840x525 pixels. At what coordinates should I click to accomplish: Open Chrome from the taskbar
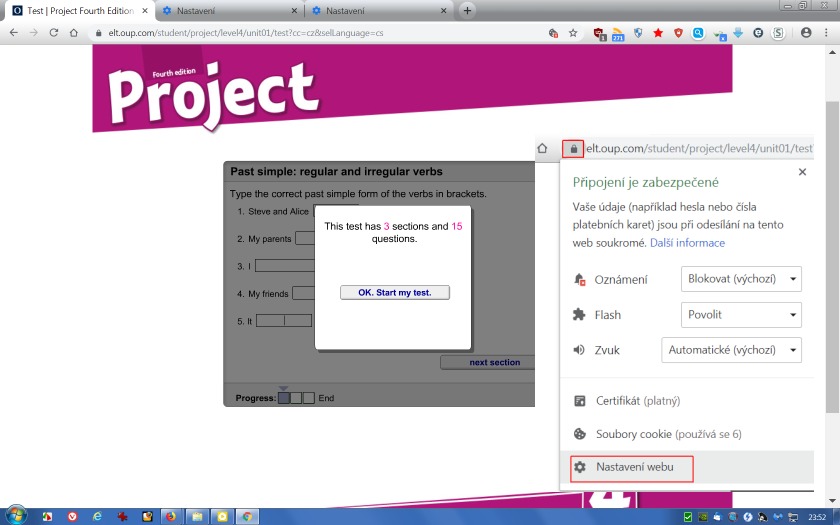pos(247,516)
